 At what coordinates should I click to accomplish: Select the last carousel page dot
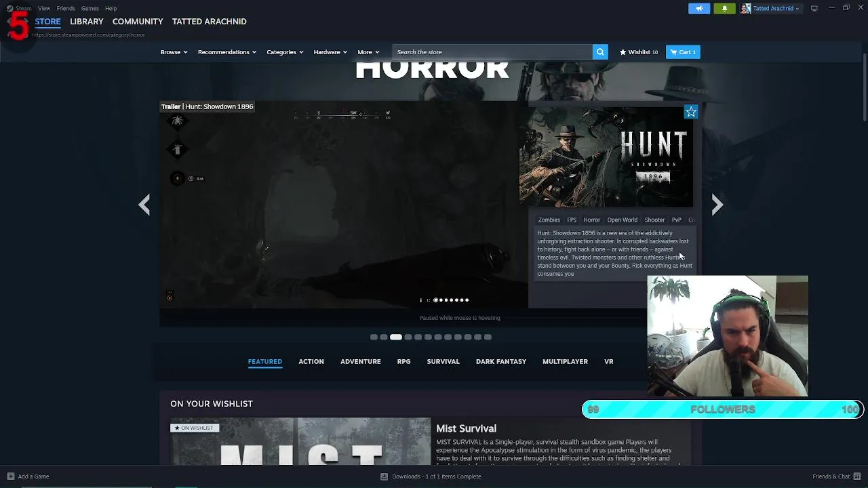pyautogui.click(x=488, y=337)
